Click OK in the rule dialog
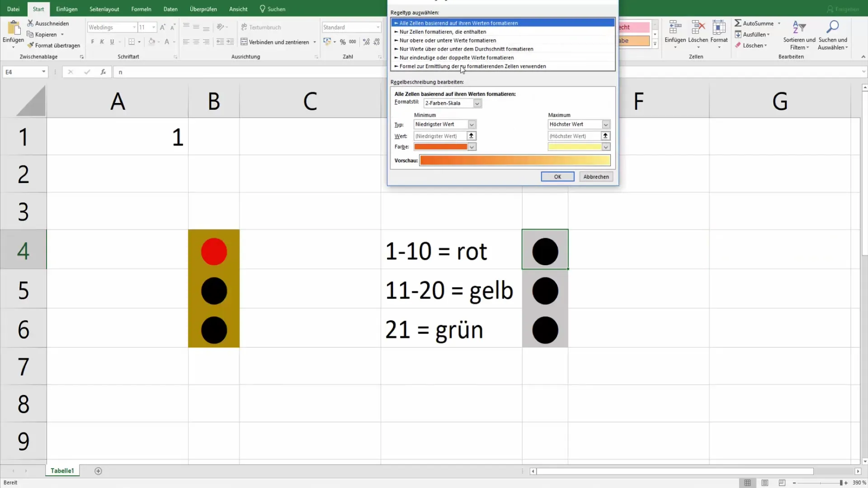Viewport: 868px width, 488px height. (x=557, y=177)
